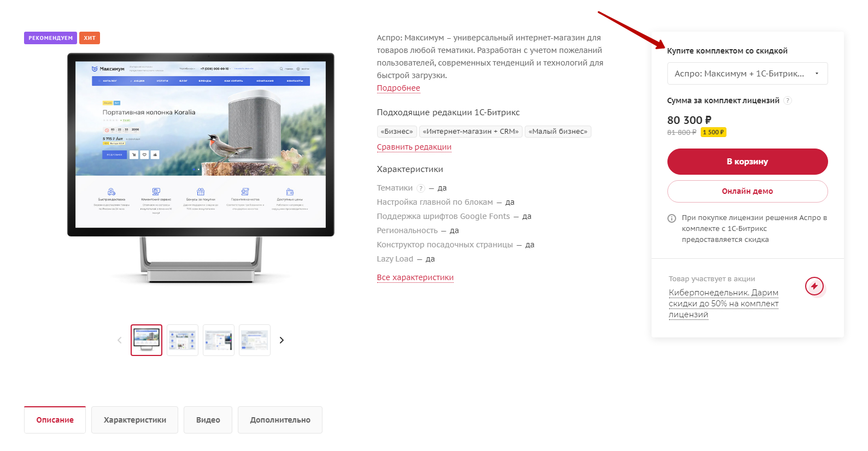Click the «Бизнес» edition tag

point(397,132)
